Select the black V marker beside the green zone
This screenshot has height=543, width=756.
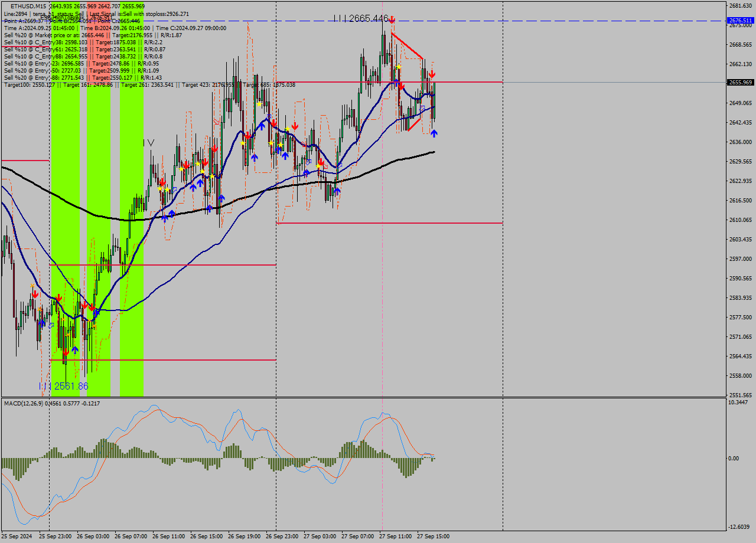tap(151, 142)
